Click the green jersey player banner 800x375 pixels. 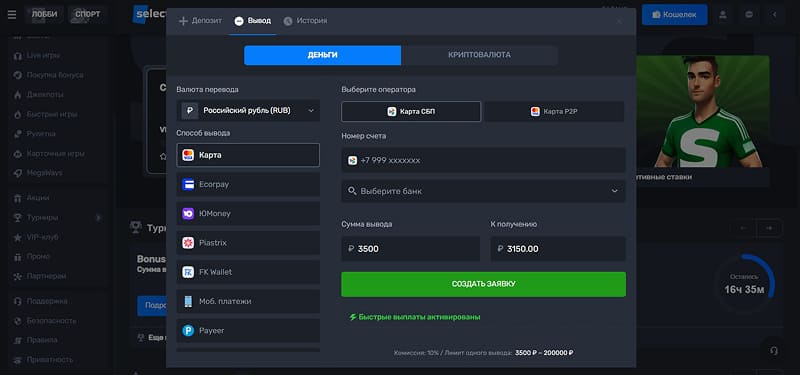[x=702, y=111]
